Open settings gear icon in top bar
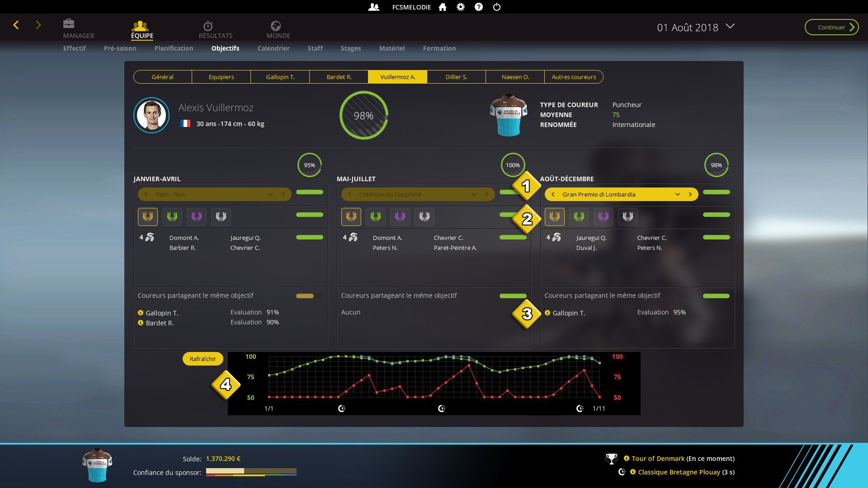Screen dimensions: 868x488 [x=461, y=7]
